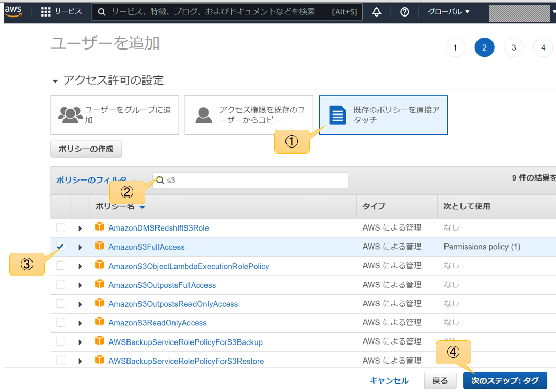Sort by ポリシー名 column arrow
The height and width of the screenshot is (392, 556).
coord(142,207)
